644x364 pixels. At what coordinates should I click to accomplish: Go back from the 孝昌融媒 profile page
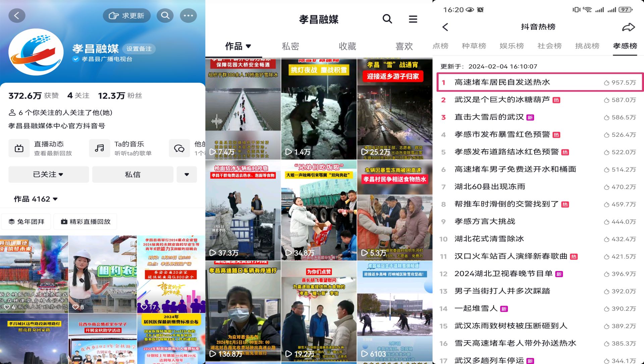[x=17, y=15]
